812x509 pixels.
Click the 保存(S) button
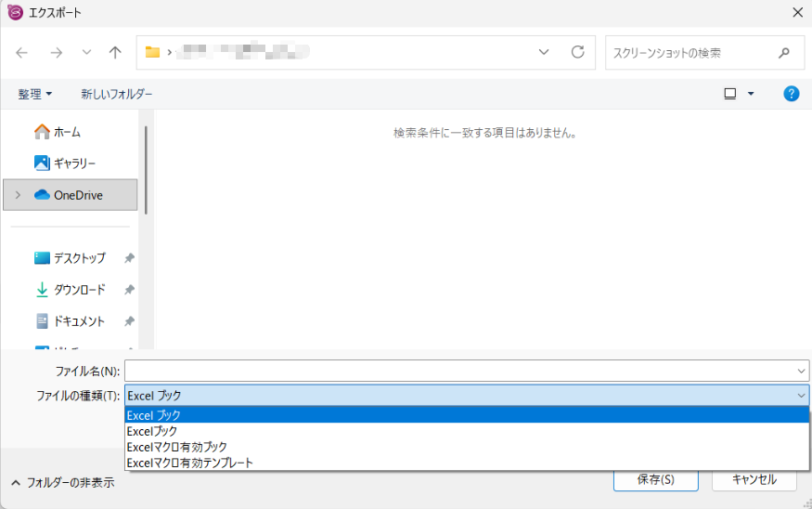655,480
